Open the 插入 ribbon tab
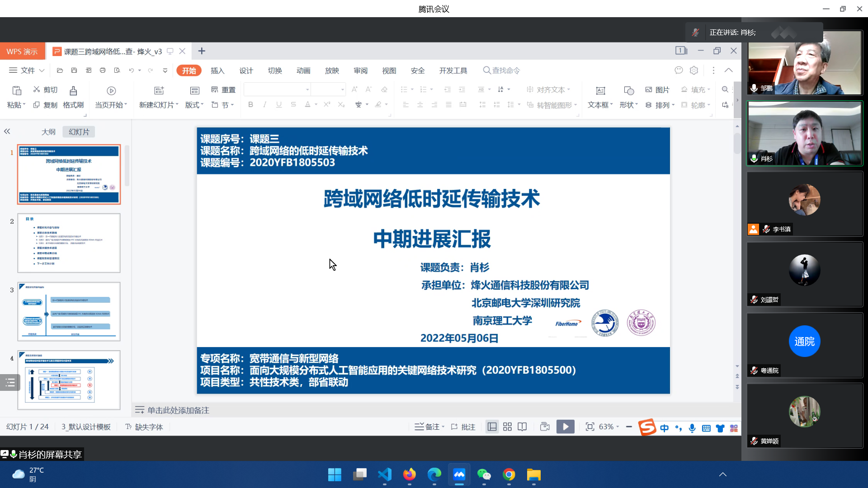Image resolution: width=868 pixels, height=488 pixels. pyautogui.click(x=217, y=70)
